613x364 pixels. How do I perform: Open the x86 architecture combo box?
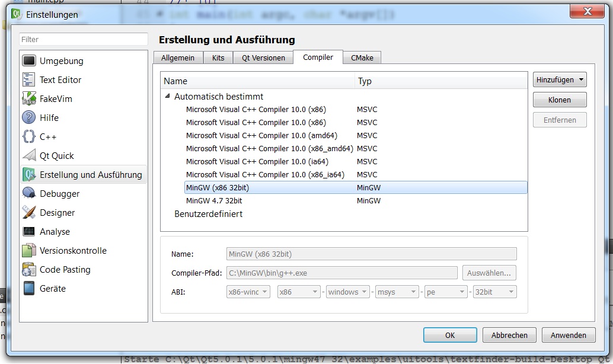(299, 292)
